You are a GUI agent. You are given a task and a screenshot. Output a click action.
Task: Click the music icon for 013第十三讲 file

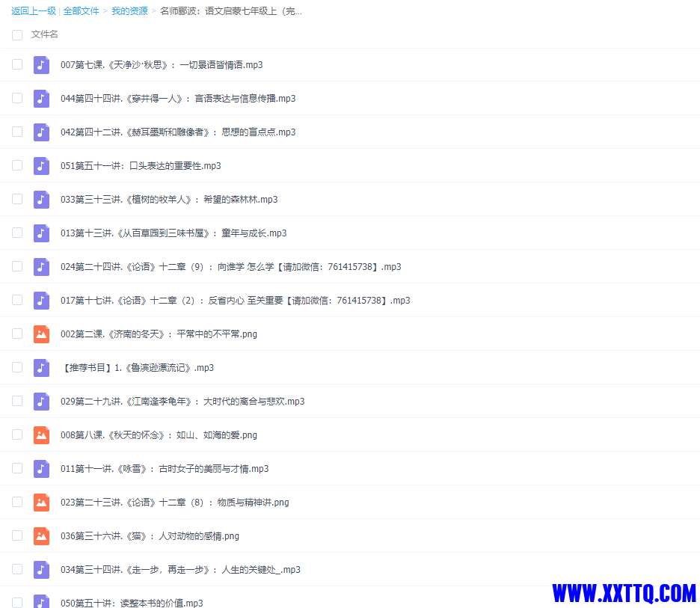[42, 233]
